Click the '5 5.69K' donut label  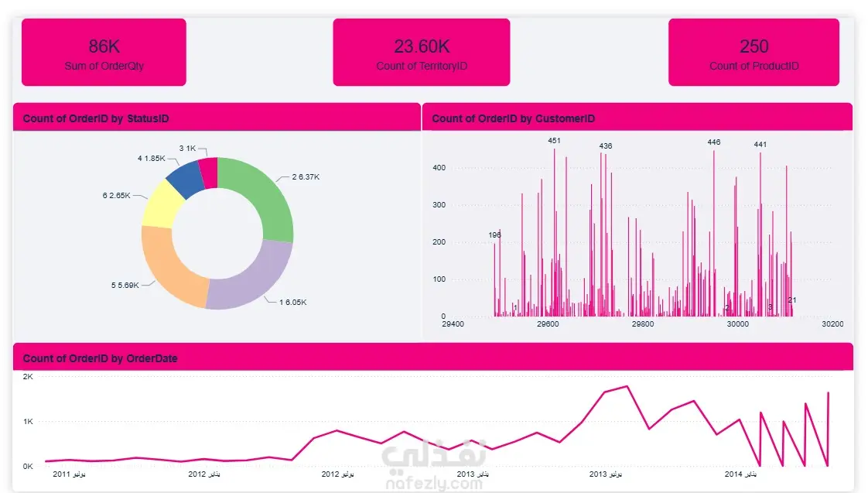click(x=125, y=286)
